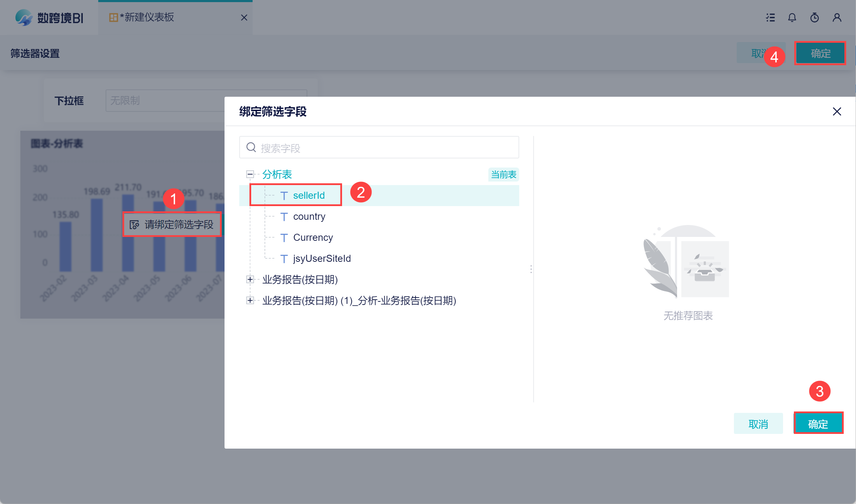
Task: Click the 数跨境BI logo
Action: tap(49, 18)
